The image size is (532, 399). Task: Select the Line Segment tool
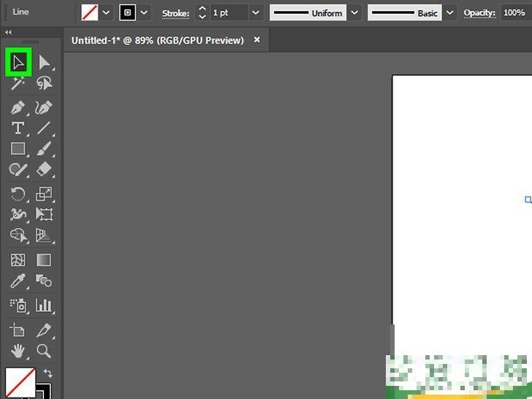point(44,129)
